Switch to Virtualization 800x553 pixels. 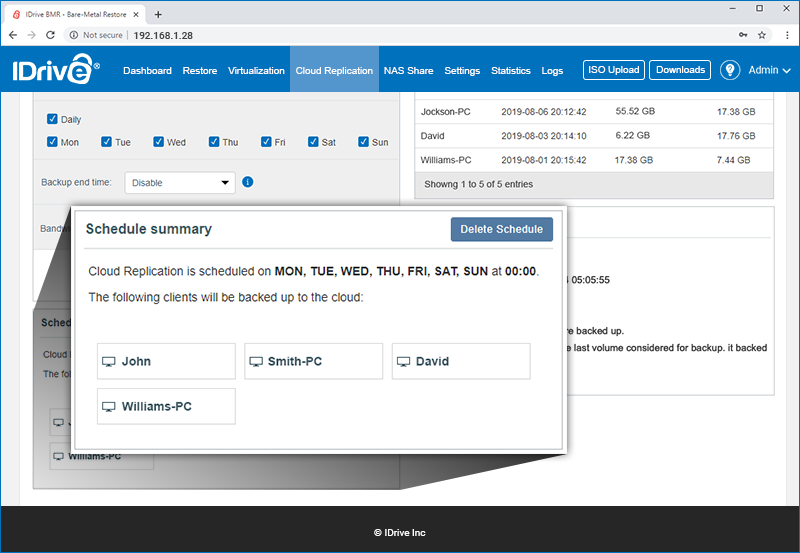[x=256, y=70]
